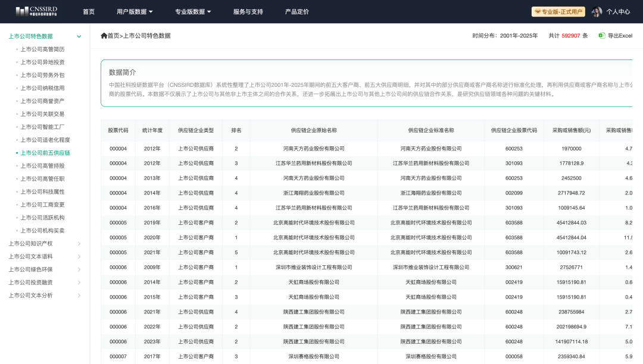This screenshot has width=643, height=364.
Task: Click the CNSSIRD logo
Action: 36,11
